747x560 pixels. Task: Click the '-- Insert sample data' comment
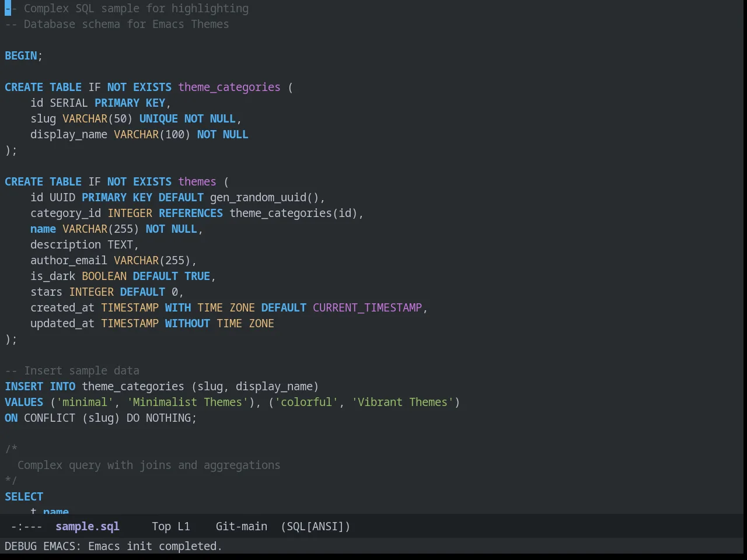[x=72, y=370]
